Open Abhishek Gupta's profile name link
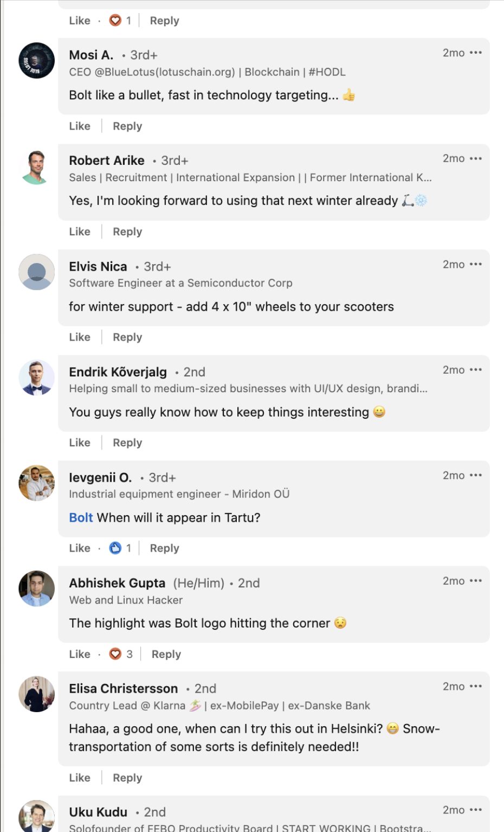504x832 pixels. click(x=117, y=583)
